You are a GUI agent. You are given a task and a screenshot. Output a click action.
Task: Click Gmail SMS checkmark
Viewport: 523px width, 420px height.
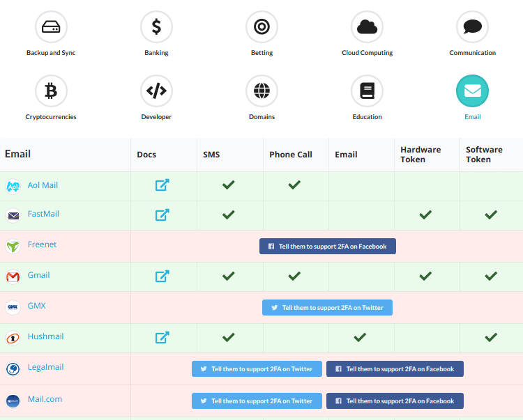pos(229,276)
